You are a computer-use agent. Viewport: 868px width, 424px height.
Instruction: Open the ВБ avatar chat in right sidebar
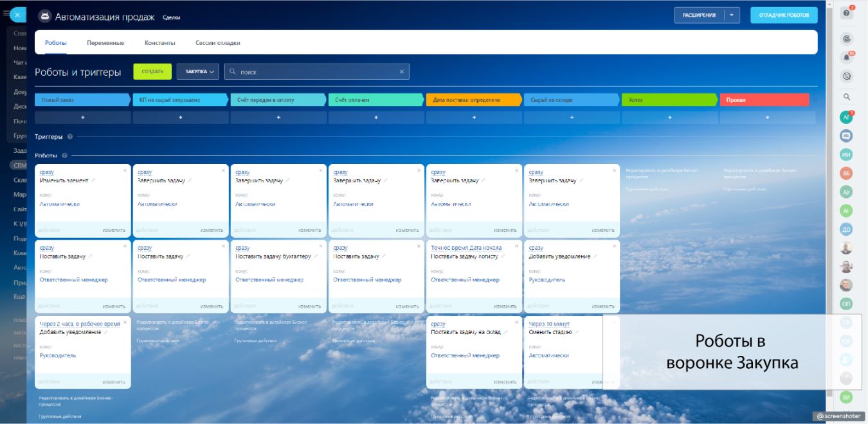point(847,173)
